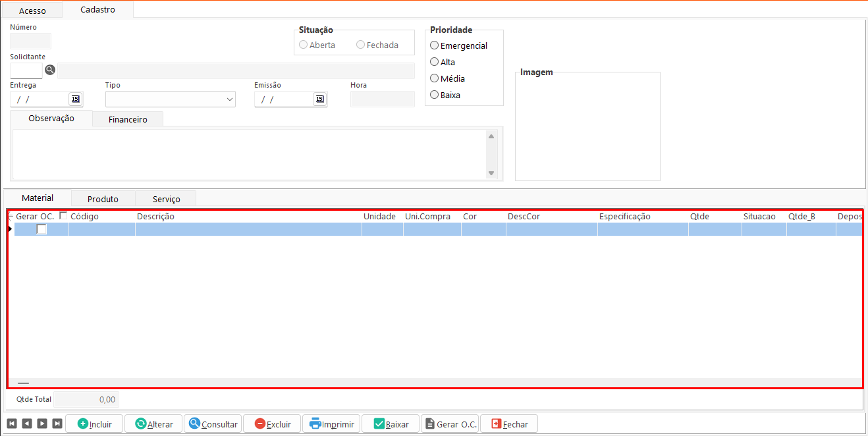Image resolution: width=868 pixels, height=436 pixels.
Task: Click the Imprimir printer button
Action: [x=331, y=423]
